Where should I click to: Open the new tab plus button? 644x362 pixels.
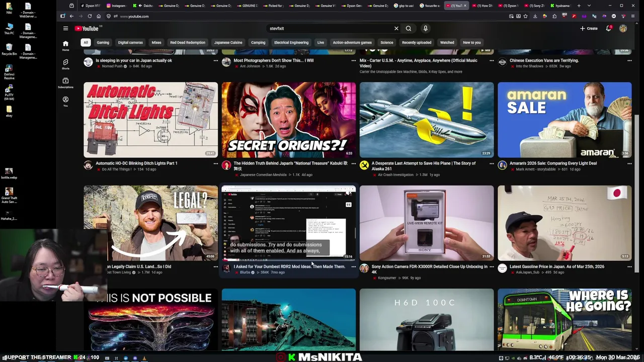point(579,6)
